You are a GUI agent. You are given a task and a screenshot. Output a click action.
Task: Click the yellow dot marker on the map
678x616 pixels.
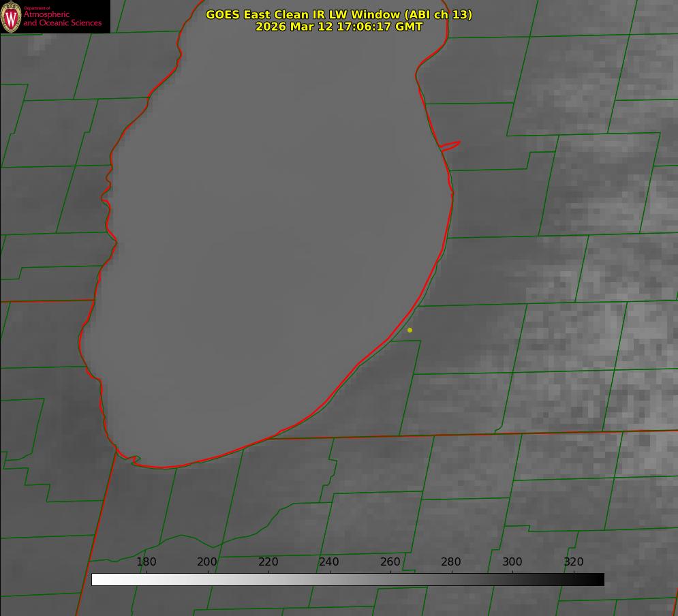(410, 330)
